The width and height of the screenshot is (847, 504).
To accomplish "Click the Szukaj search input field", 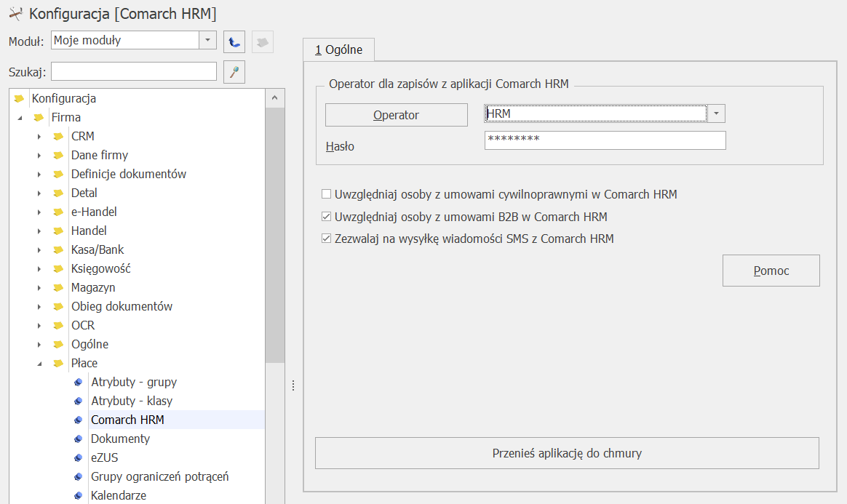I will point(134,71).
